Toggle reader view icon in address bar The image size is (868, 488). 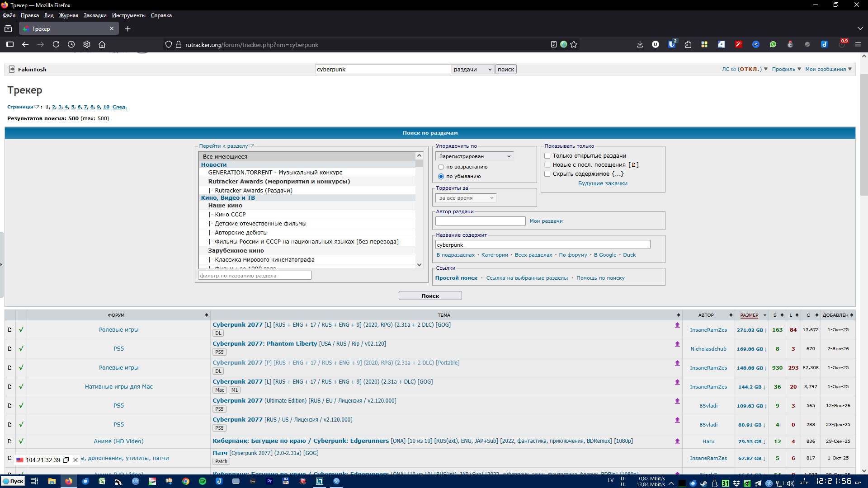click(553, 44)
